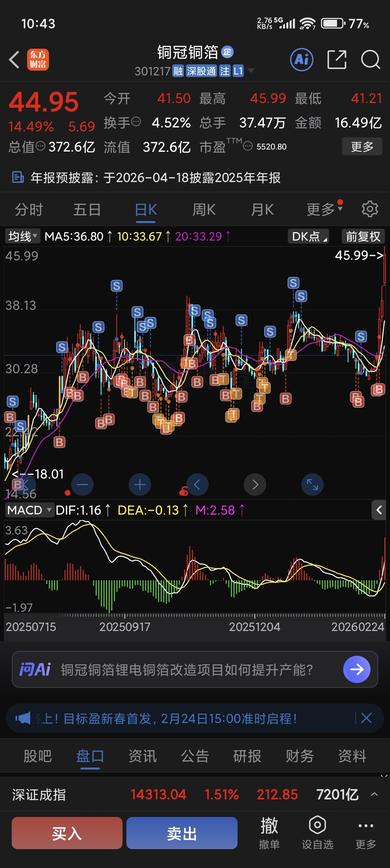The image size is (390, 868).
Task: Open the MACD indicator dropdown
Action: pyautogui.click(x=29, y=510)
